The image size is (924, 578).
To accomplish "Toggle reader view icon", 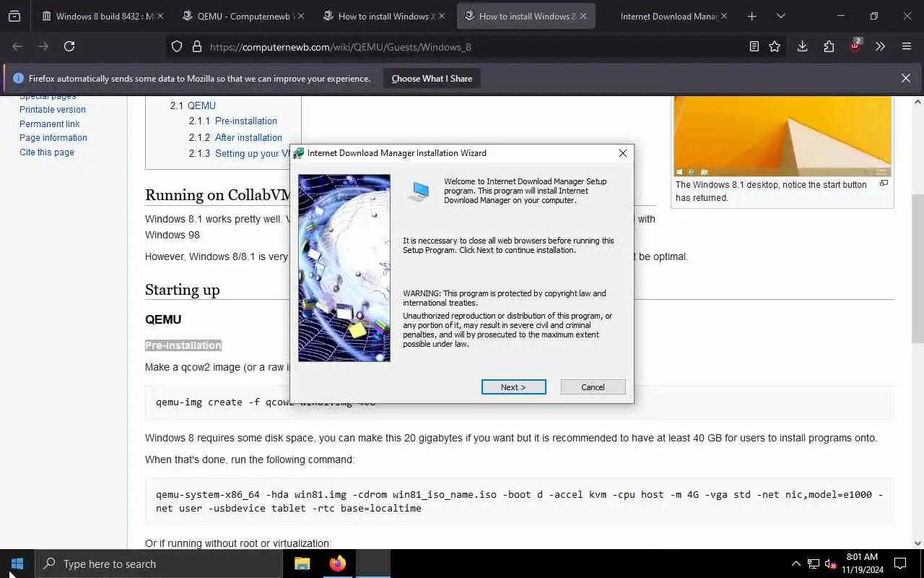I will pos(754,46).
